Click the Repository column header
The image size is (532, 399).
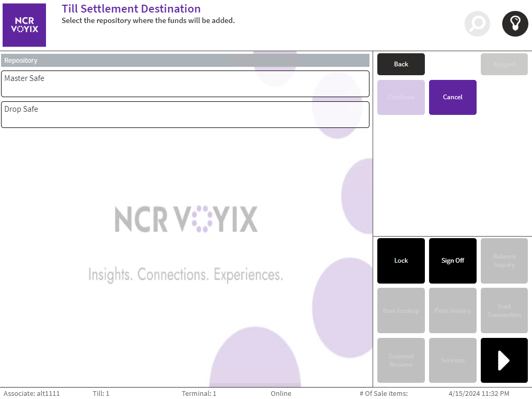tap(185, 61)
